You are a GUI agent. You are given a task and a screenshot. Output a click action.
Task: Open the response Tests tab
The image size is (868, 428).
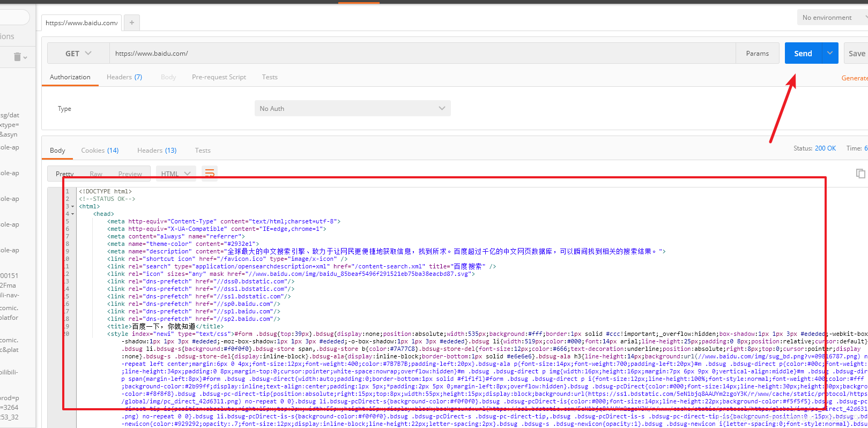click(203, 151)
